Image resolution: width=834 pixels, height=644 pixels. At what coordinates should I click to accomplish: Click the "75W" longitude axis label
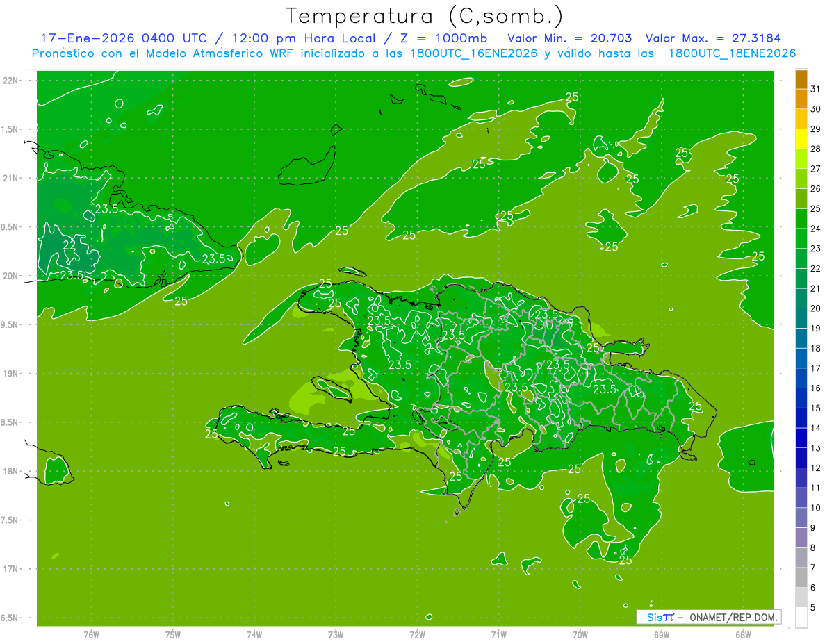[x=173, y=634]
